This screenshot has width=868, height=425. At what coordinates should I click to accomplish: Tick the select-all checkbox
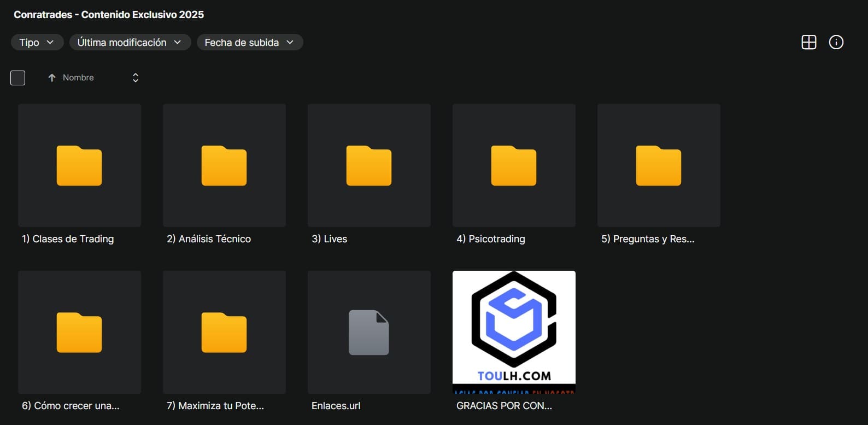pos(18,78)
